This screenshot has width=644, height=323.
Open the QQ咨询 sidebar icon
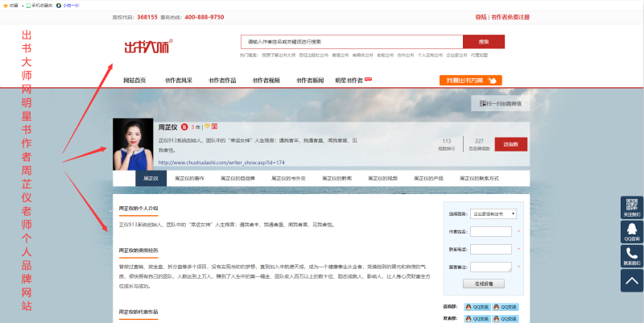coord(632,232)
